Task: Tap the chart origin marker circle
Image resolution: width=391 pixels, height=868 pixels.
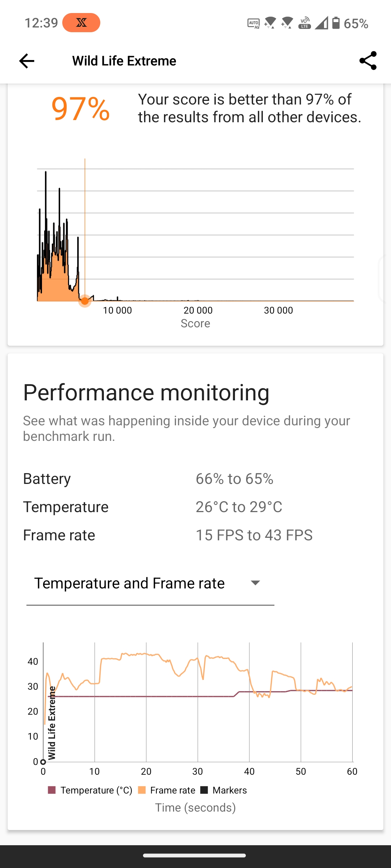Action: [43, 762]
